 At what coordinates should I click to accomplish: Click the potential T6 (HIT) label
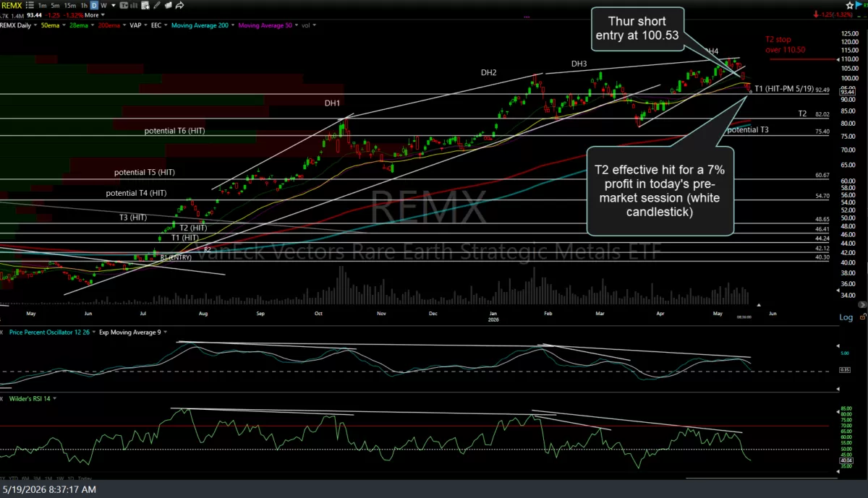(175, 131)
